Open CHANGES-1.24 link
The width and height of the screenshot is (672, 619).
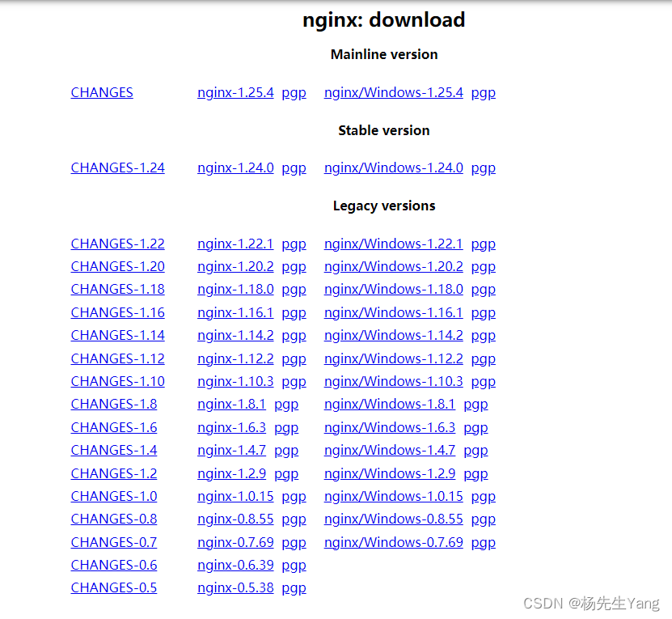(x=118, y=168)
